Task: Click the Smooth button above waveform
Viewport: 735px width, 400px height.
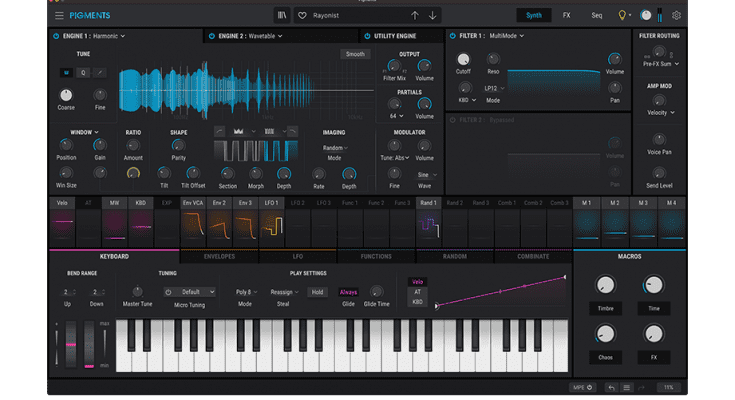Action: click(354, 54)
